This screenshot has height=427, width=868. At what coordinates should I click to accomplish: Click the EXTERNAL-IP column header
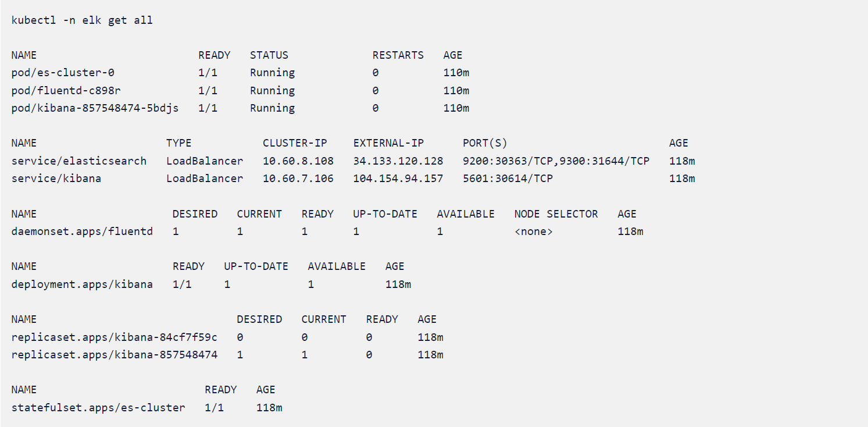(x=388, y=143)
